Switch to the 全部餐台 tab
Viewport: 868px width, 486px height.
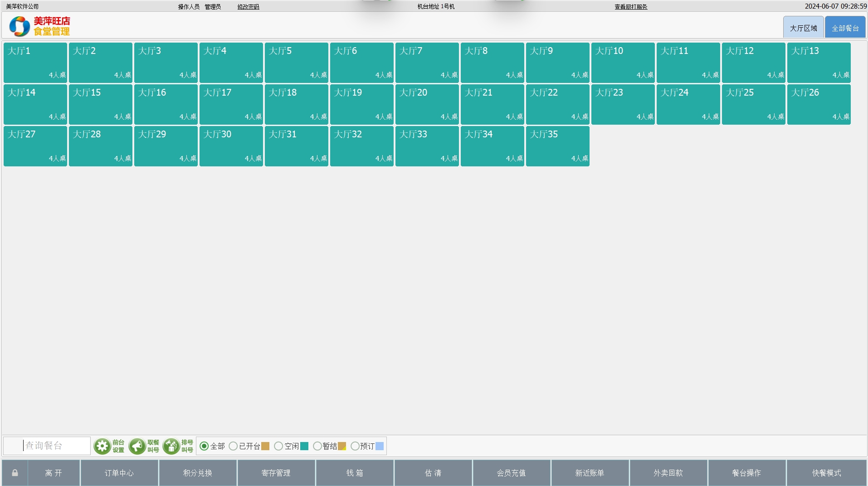pyautogui.click(x=845, y=28)
